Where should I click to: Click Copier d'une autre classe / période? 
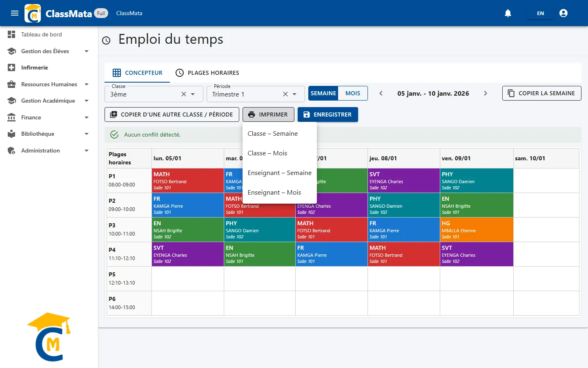coord(171,114)
